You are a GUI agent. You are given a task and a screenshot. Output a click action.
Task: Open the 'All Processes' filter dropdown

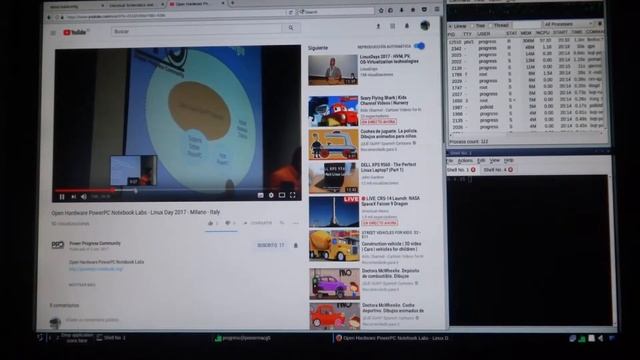[x=568, y=24]
